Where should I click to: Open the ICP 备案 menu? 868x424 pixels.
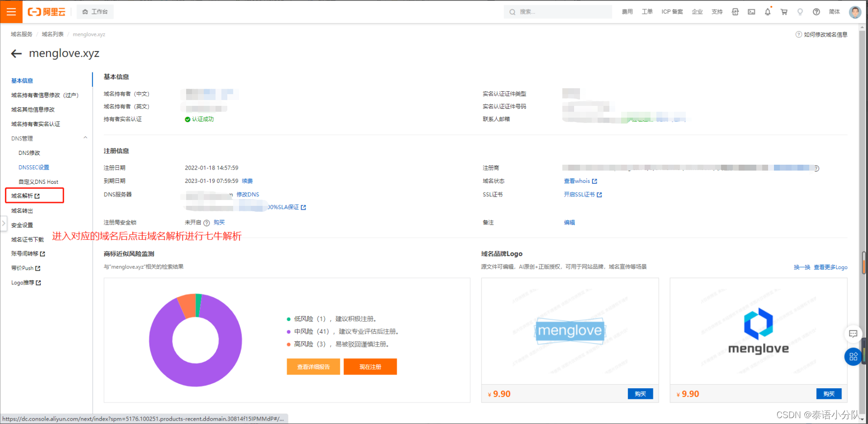point(672,12)
